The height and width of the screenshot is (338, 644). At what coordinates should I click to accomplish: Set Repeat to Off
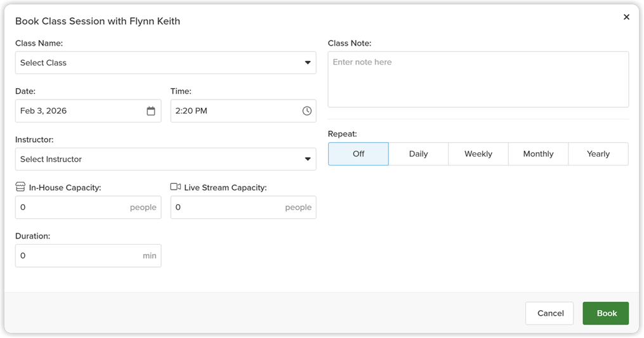(x=358, y=154)
